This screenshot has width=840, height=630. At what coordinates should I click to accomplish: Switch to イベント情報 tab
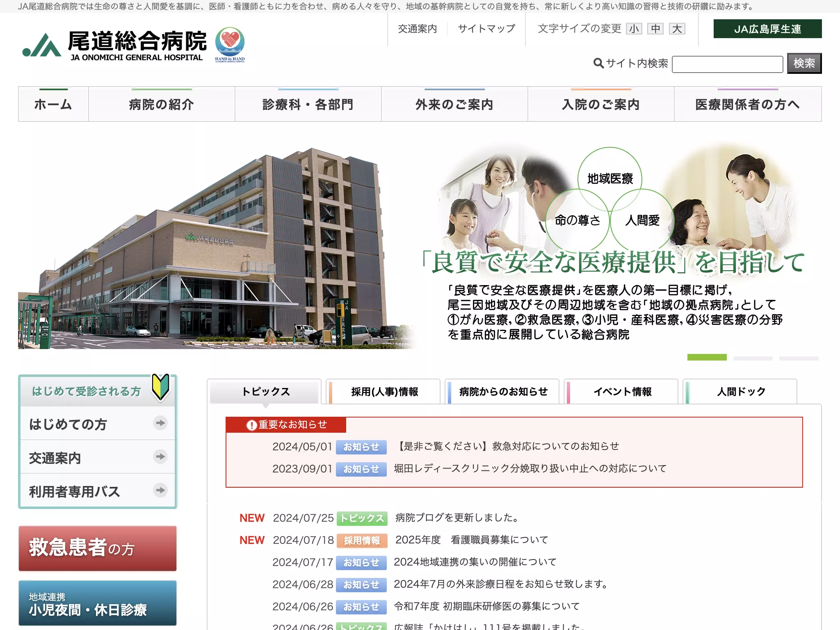point(621,391)
